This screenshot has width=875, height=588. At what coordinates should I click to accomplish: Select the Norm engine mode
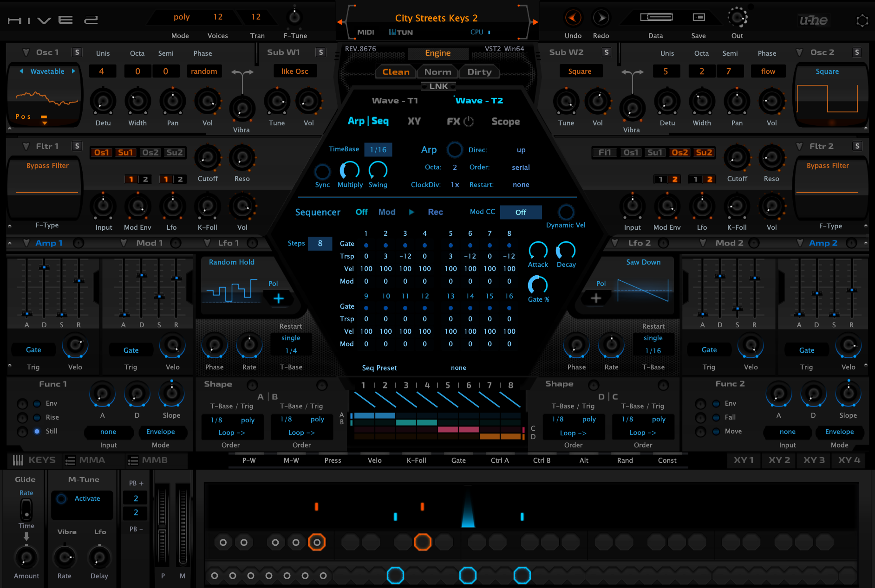437,72
